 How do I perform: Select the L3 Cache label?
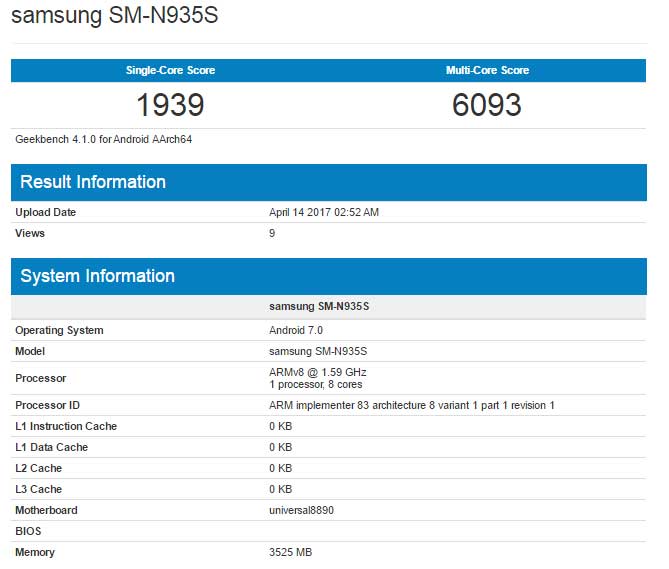point(38,489)
